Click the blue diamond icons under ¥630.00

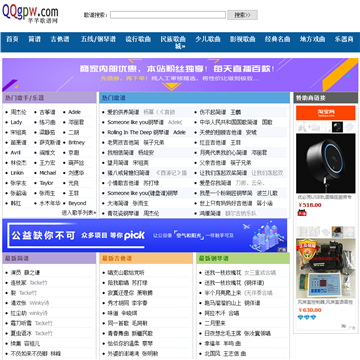click(307, 317)
